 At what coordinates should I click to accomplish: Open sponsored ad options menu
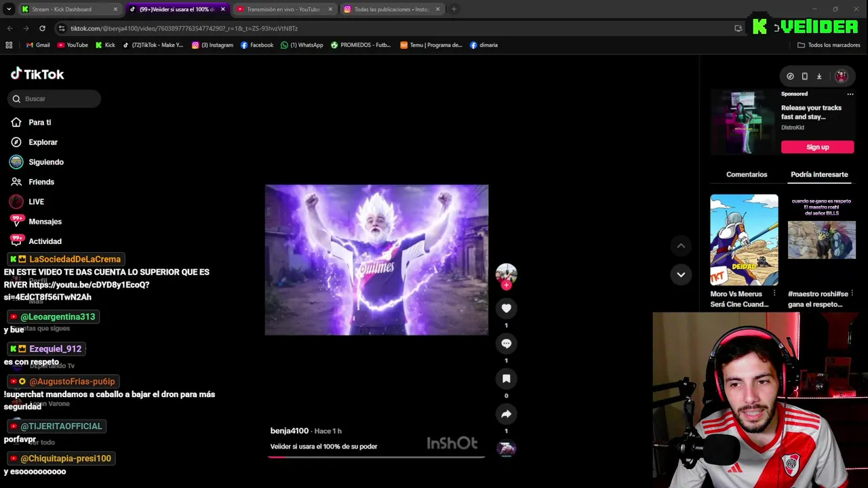tap(850, 94)
